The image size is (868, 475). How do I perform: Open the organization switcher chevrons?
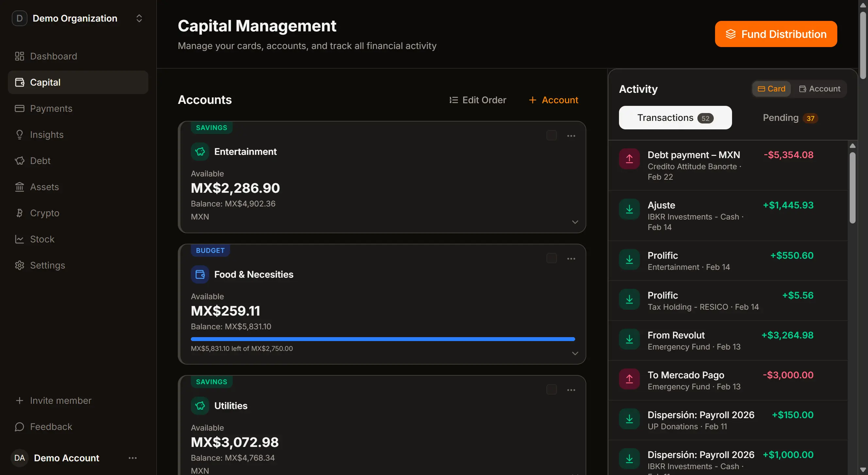click(139, 18)
